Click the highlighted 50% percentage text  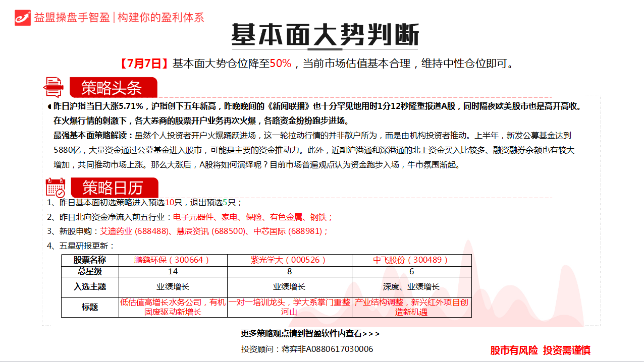pos(282,63)
